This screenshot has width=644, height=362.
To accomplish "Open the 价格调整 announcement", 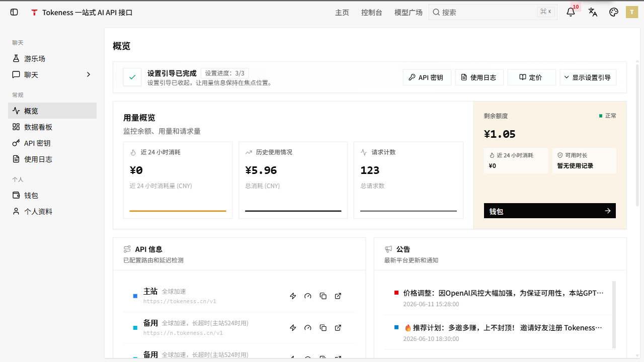I will click(x=499, y=298).
